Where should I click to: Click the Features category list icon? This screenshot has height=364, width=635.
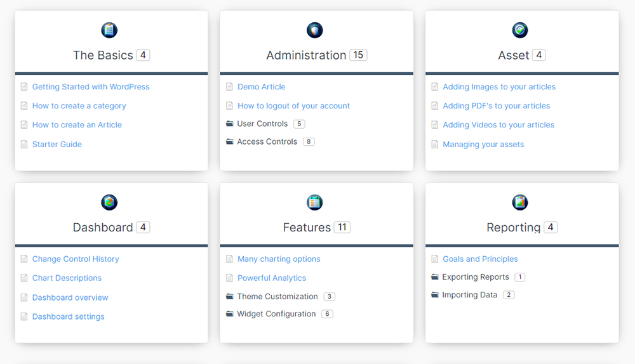click(x=315, y=202)
